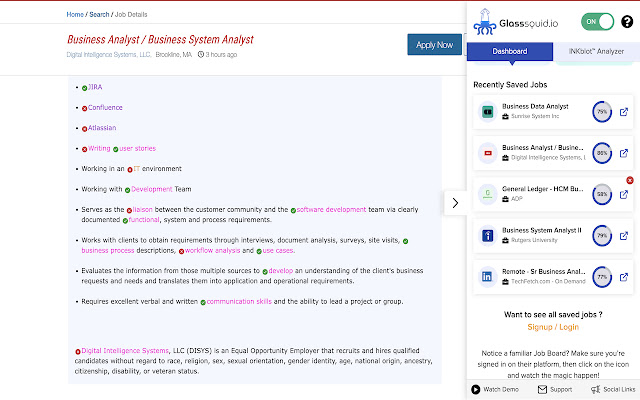This screenshot has width=640, height=400.
Task: Click the Sunrise System Inc company logo
Action: click(488, 112)
